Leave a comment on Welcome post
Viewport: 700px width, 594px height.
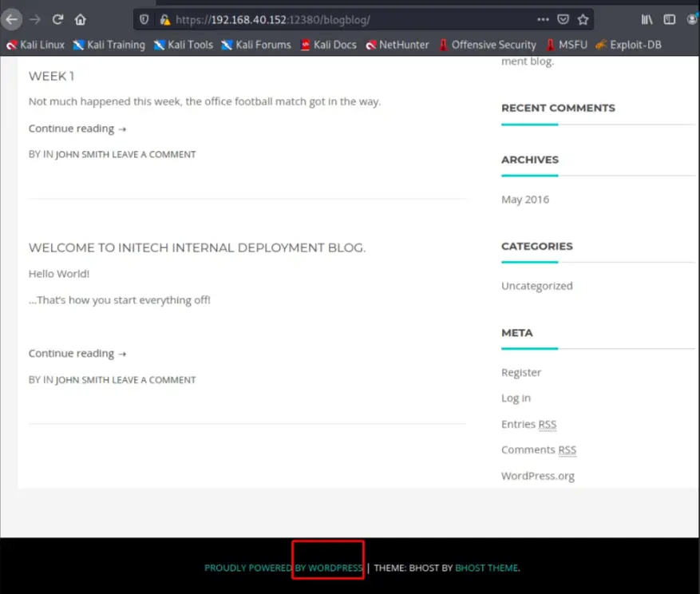154,380
